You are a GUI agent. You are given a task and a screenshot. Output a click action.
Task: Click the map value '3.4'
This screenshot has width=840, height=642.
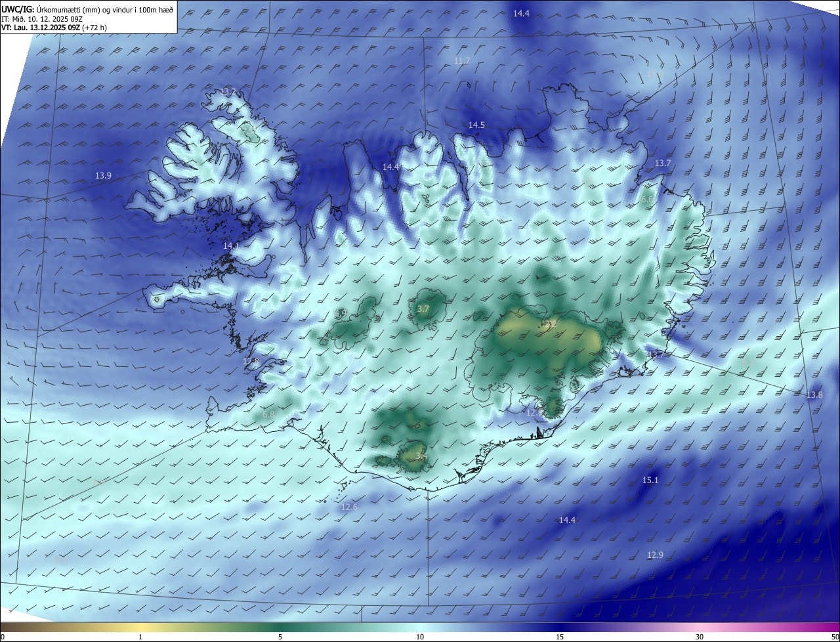[x=421, y=456]
